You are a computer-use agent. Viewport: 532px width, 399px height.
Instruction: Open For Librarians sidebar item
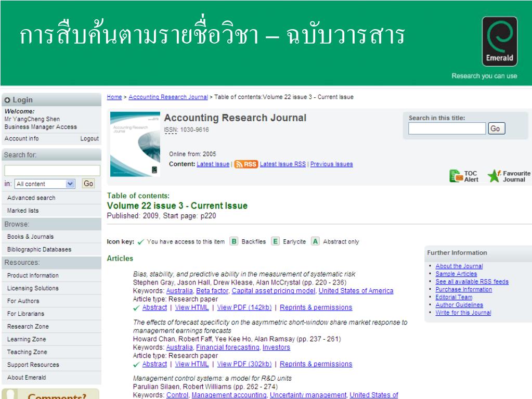pos(26,314)
